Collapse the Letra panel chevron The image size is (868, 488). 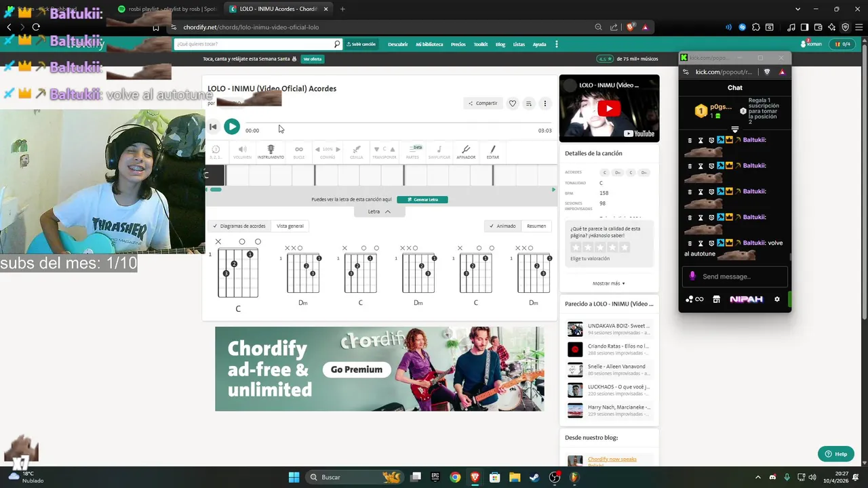tap(388, 211)
